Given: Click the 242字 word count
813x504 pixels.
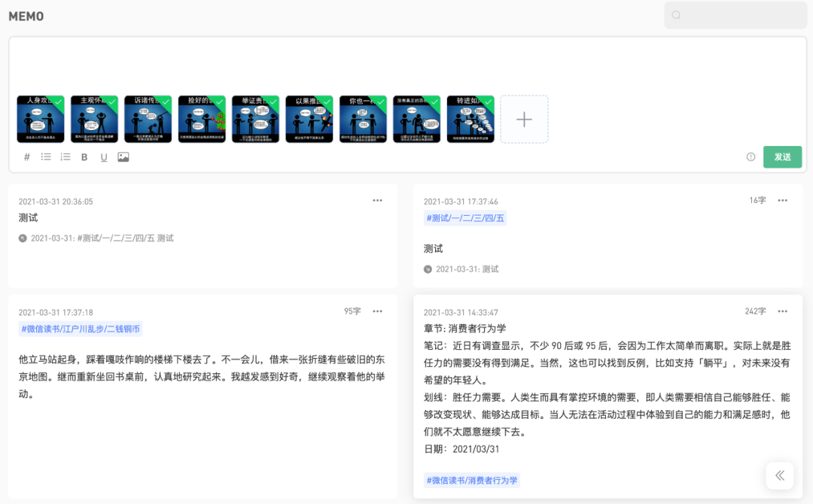Looking at the screenshot, I should pos(756,311).
